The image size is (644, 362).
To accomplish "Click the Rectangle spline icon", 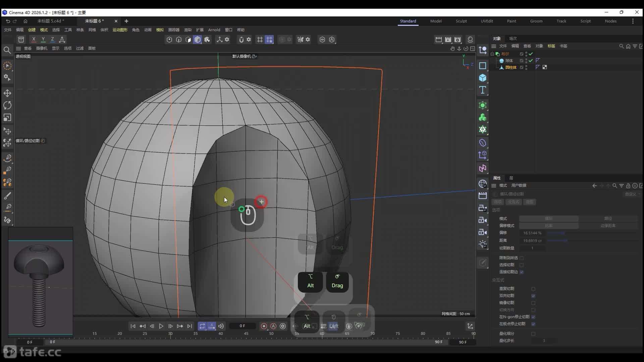I will (483, 66).
